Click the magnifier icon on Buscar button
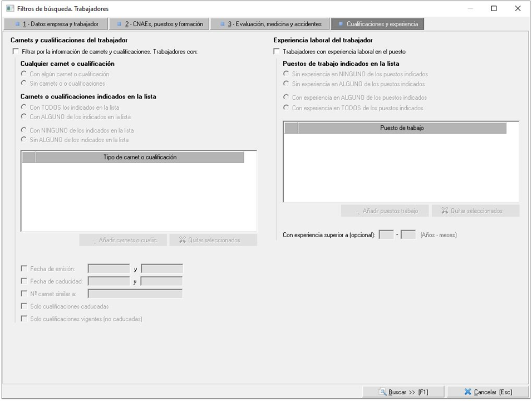 pyautogui.click(x=383, y=392)
